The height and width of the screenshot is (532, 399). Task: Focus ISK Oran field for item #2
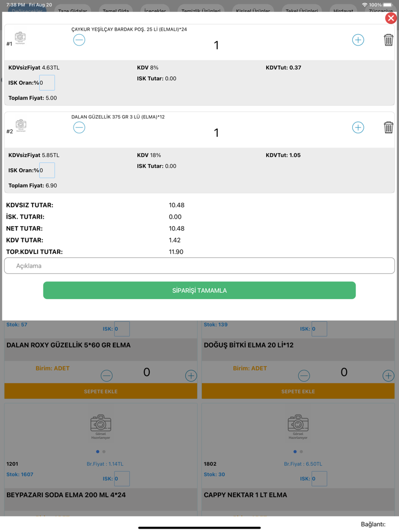(47, 170)
